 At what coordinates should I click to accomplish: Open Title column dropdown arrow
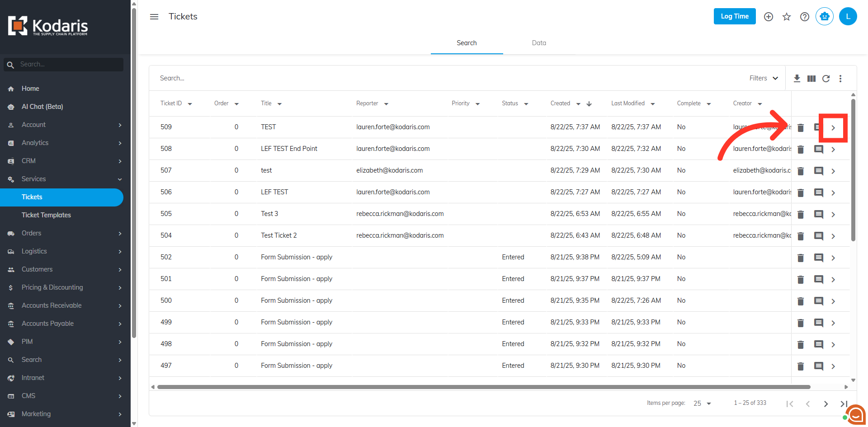(x=279, y=104)
